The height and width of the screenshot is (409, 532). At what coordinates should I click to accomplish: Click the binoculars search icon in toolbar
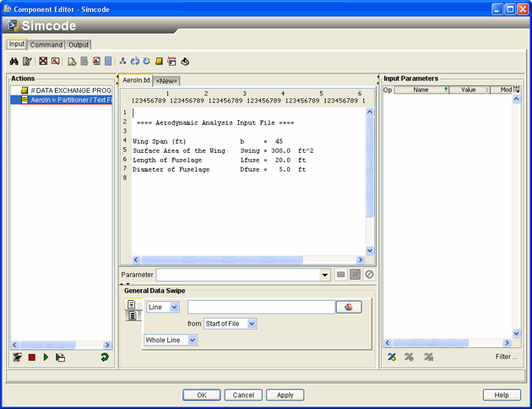[14, 62]
